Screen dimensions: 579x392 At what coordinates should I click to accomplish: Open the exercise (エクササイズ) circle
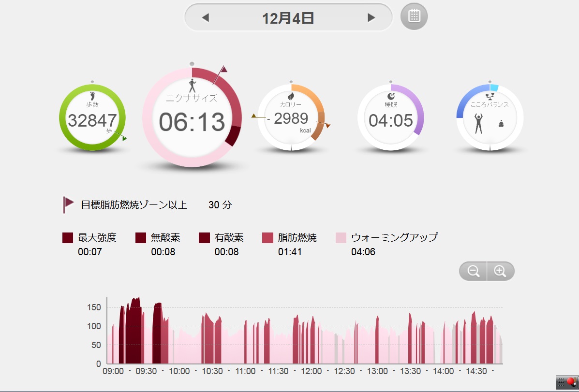click(192, 117)
